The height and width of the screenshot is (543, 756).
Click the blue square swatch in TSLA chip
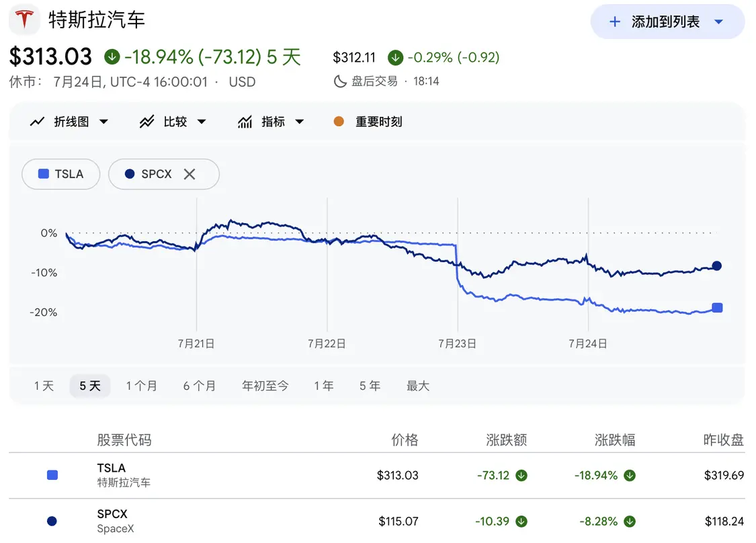[x=44, y=173]
